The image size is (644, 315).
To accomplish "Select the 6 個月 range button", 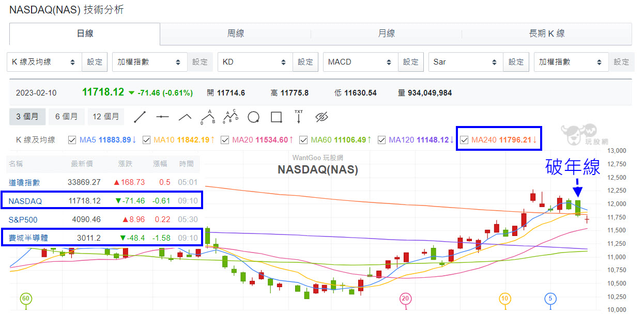I will click(66, 117).
